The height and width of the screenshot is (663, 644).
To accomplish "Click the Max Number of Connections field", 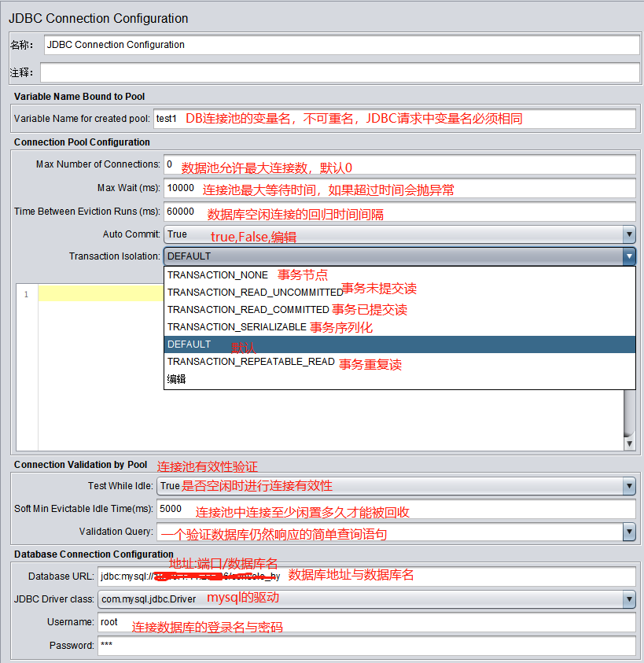I will coord(399,164).
